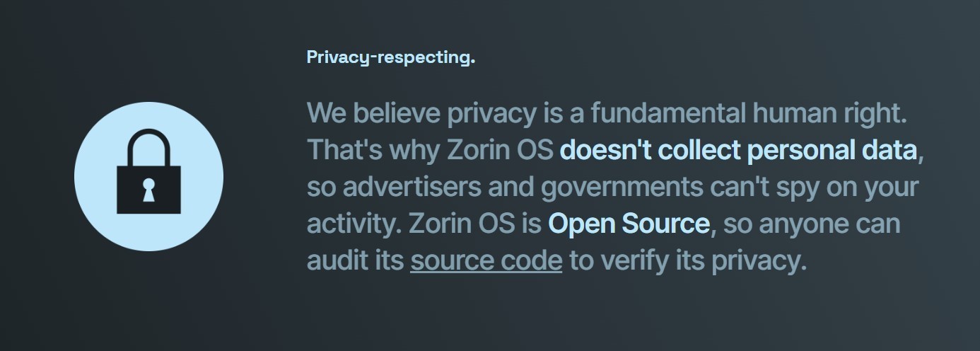980x351 pixels.
Task: Open the underlined "source code" link
Action: [x=486, y=260]
